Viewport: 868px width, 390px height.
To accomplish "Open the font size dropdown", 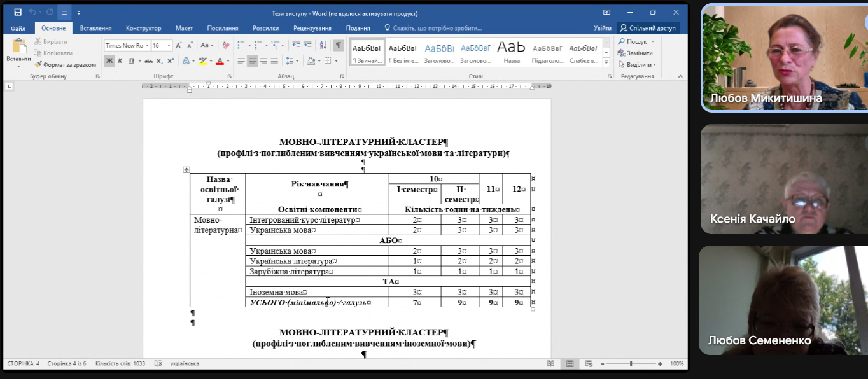I will tap(169, 46).
